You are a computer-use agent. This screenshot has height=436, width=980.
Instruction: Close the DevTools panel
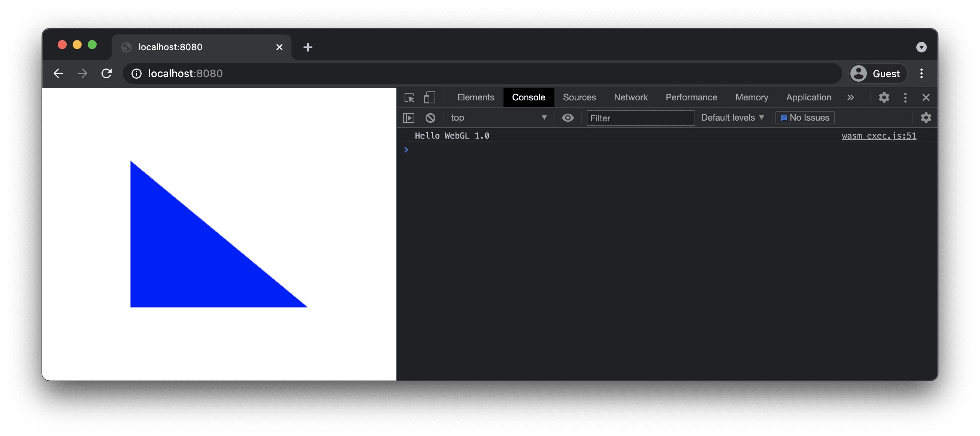point(926,97)
